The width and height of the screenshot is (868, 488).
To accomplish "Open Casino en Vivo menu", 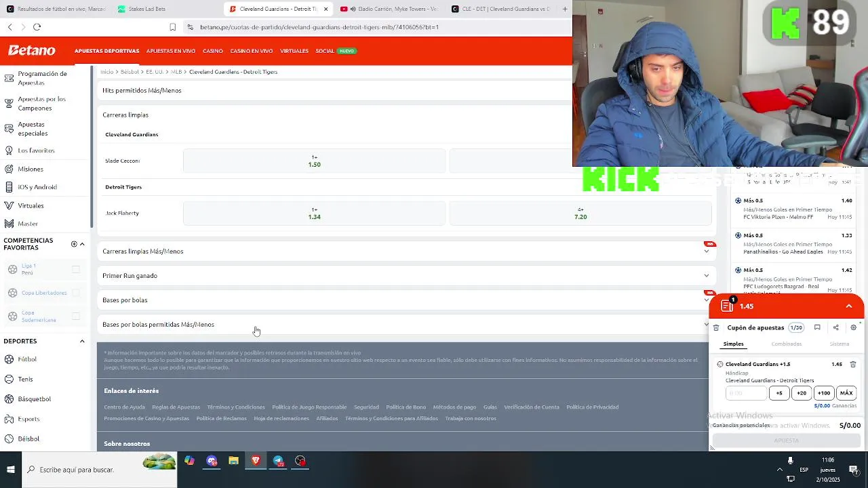I will pos(251,51).
